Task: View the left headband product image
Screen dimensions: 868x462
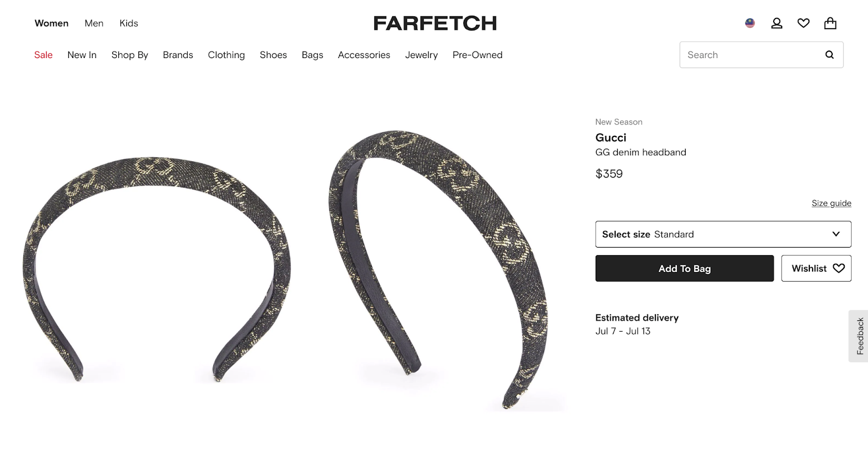Action: tap(157, 269)
